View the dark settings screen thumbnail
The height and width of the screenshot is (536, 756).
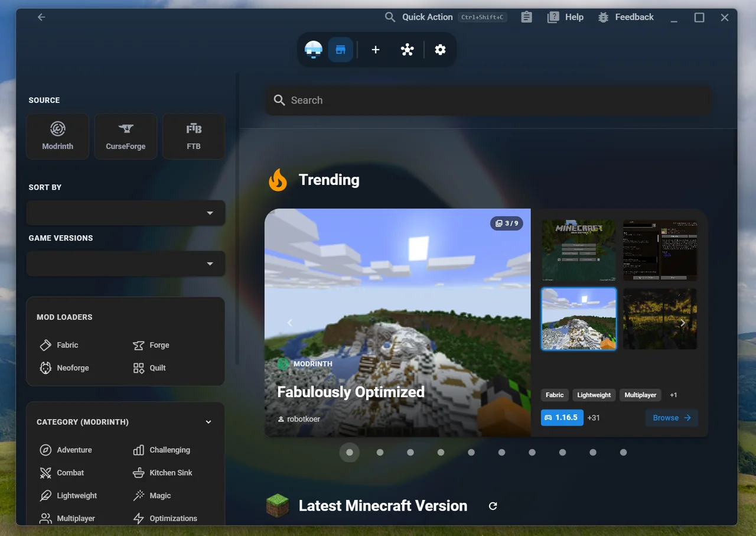click(x=660, y=250)
